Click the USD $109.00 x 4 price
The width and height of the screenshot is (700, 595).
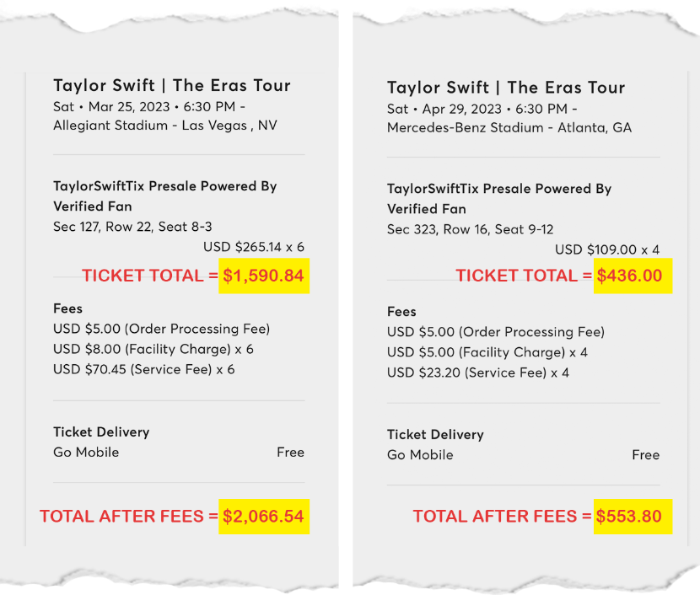(x=607, y=250)
